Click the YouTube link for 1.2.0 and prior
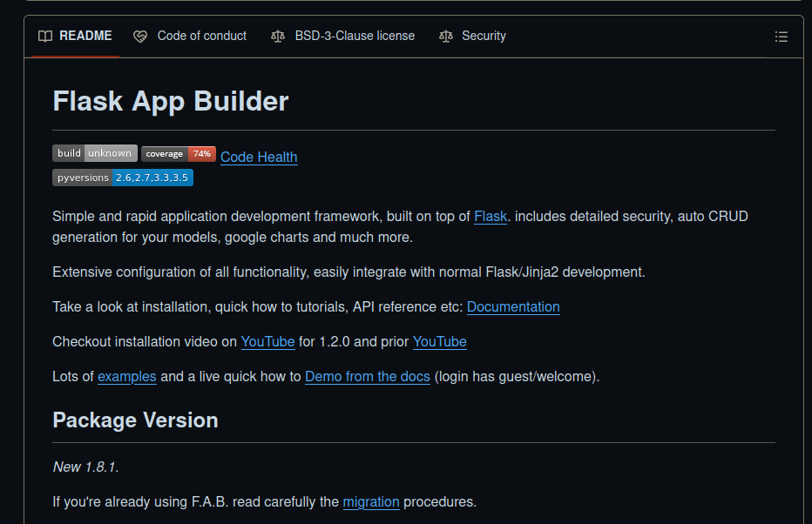Image resolution: width=812 pixels, height=524 pixels. (x=439, y=341)
